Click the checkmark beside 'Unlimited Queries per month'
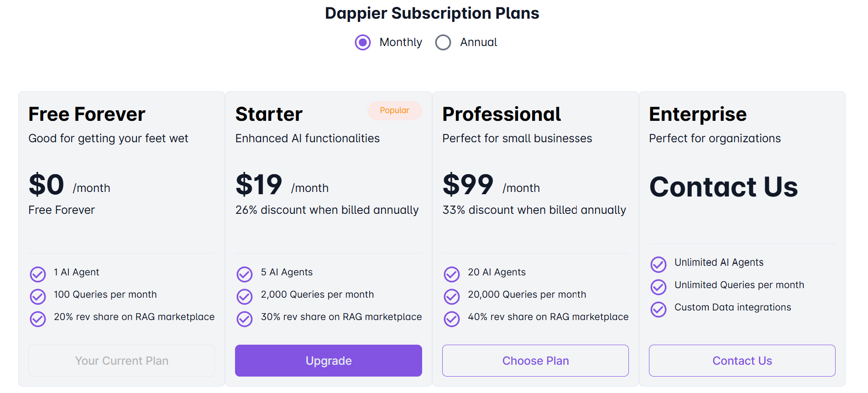The width and height of the screenshot is (868, 393). [x=659, y=287]
